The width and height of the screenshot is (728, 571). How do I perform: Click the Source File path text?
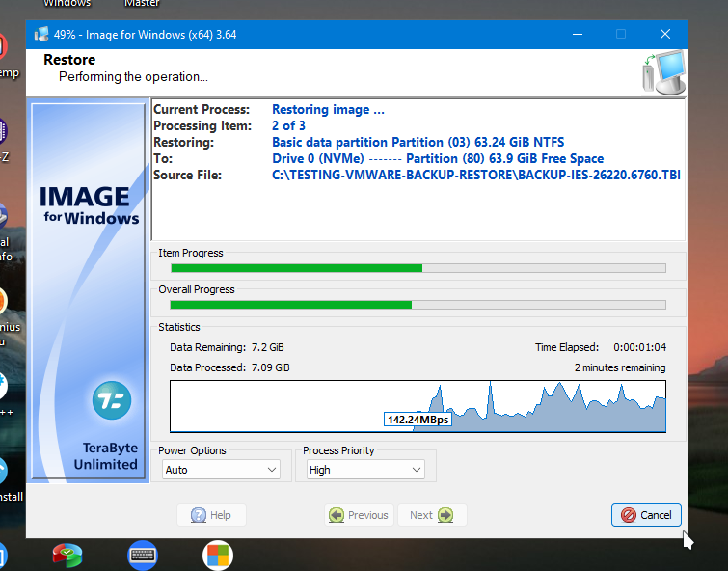(476, 176)
